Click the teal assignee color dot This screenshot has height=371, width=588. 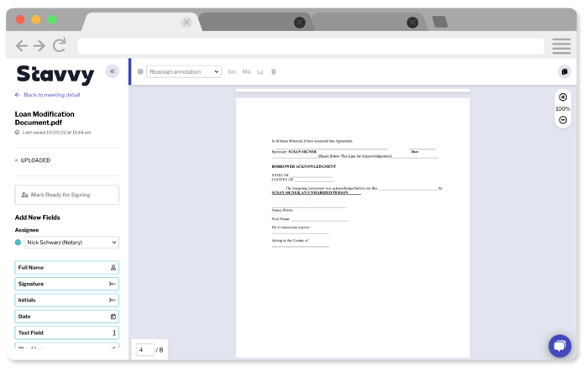coord(18,243)
